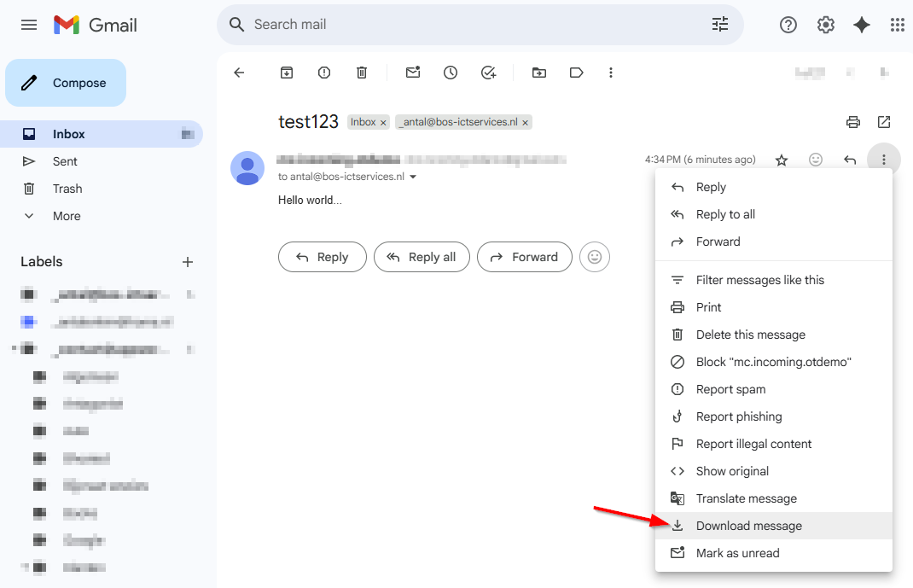Choose Download message from the menu
This screenshot has height=588, width=913.
747,526
